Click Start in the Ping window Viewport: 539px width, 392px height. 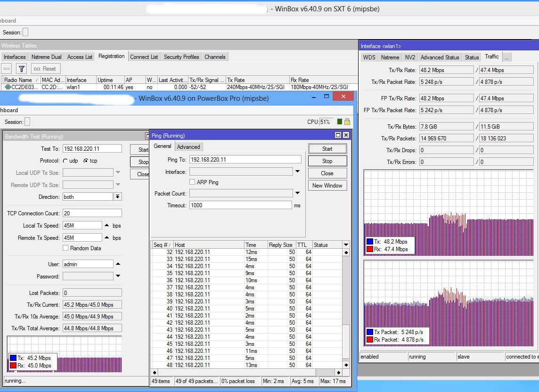pos(327,148)
